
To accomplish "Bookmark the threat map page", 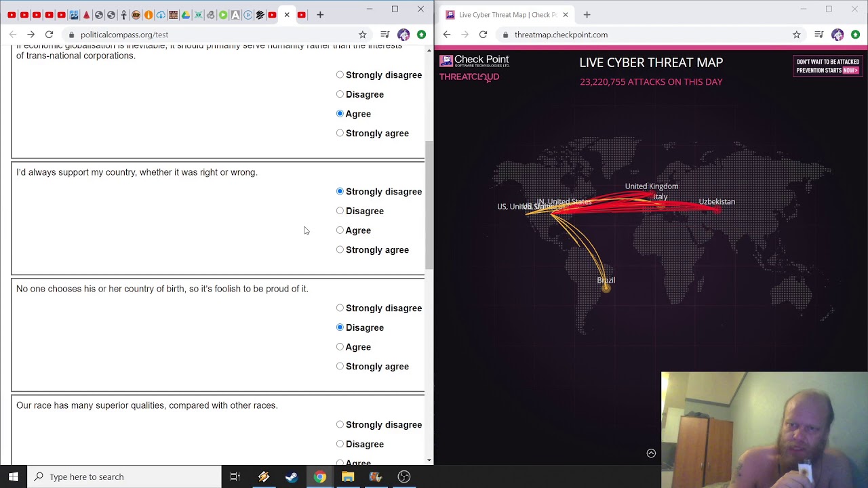I will coord(796,35).
